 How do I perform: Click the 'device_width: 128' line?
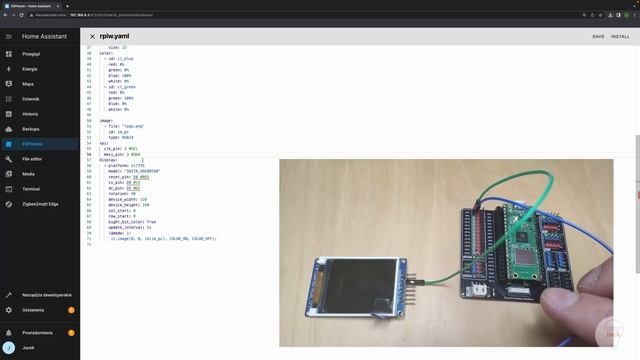(127, 200)
